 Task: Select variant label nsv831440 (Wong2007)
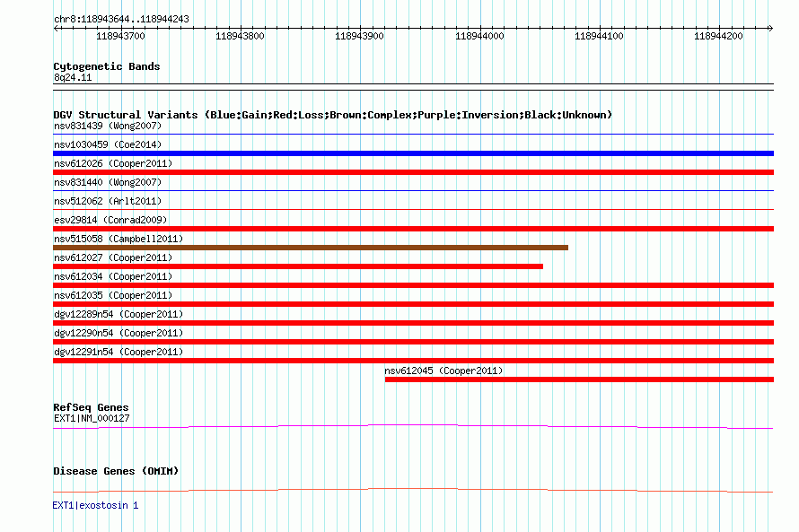(108, 182)
